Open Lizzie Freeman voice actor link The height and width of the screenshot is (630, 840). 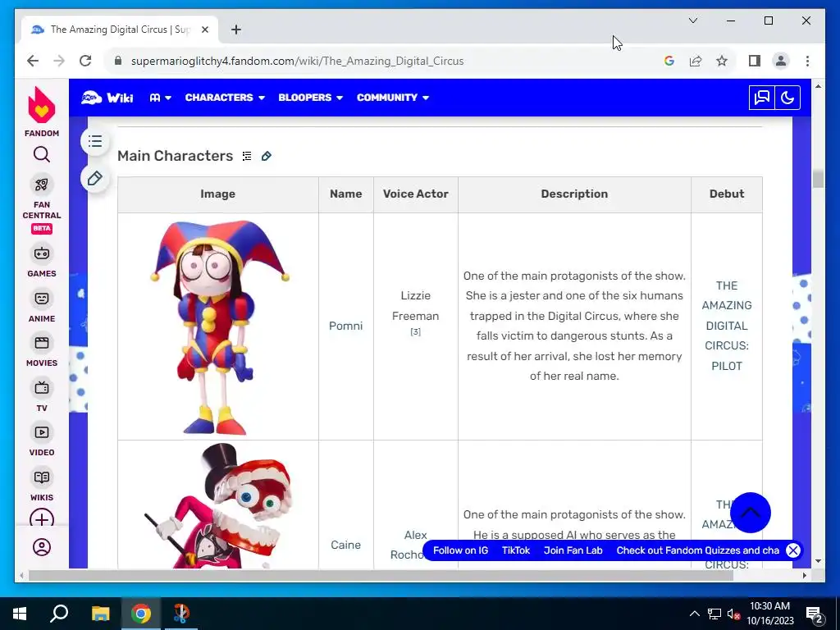(416, 306)
